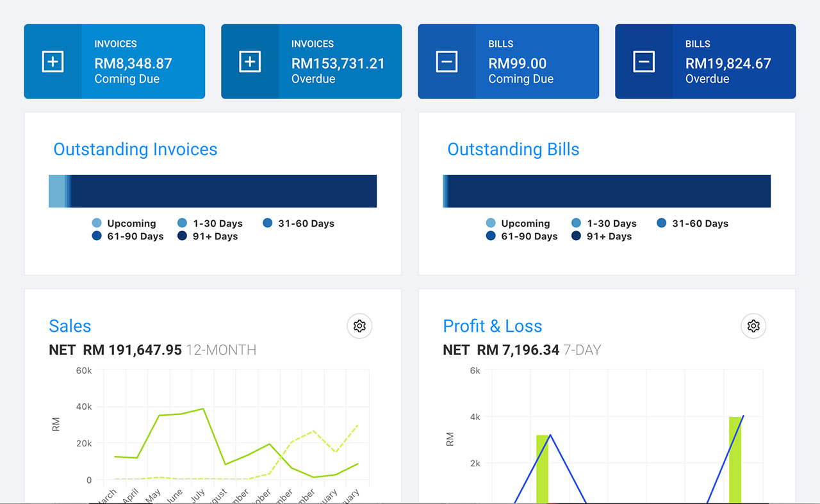
Task: Toggle the 61-90 Days legend in Outstanding Invoices
Action: [97, 236]
